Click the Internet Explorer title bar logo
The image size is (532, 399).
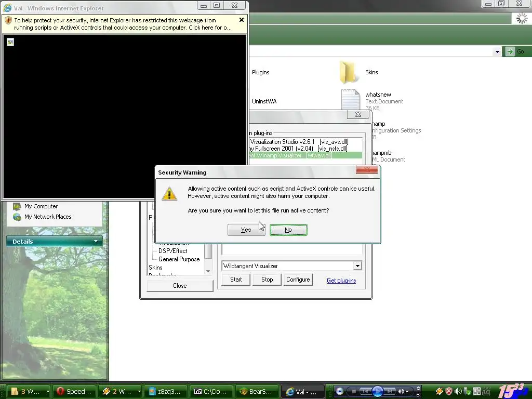click(7, 8)
